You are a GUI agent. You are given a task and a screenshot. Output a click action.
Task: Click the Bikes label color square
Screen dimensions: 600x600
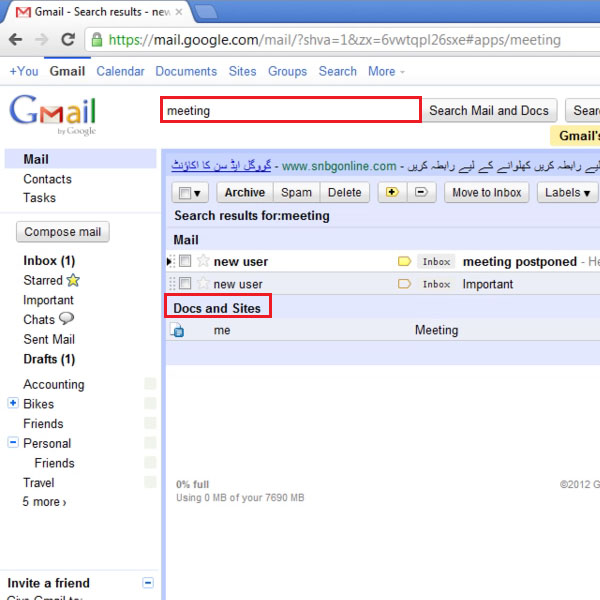(x=150, y=403)
